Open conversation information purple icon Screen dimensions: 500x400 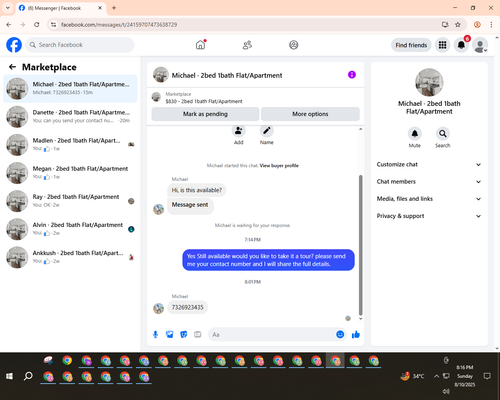352,75
